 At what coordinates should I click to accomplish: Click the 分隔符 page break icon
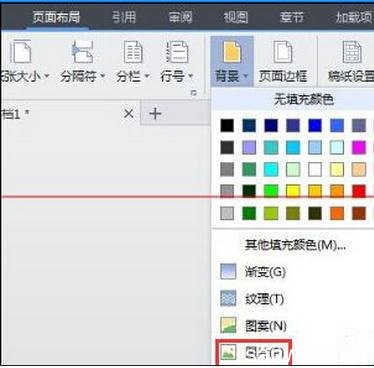[x=82, y=51]
